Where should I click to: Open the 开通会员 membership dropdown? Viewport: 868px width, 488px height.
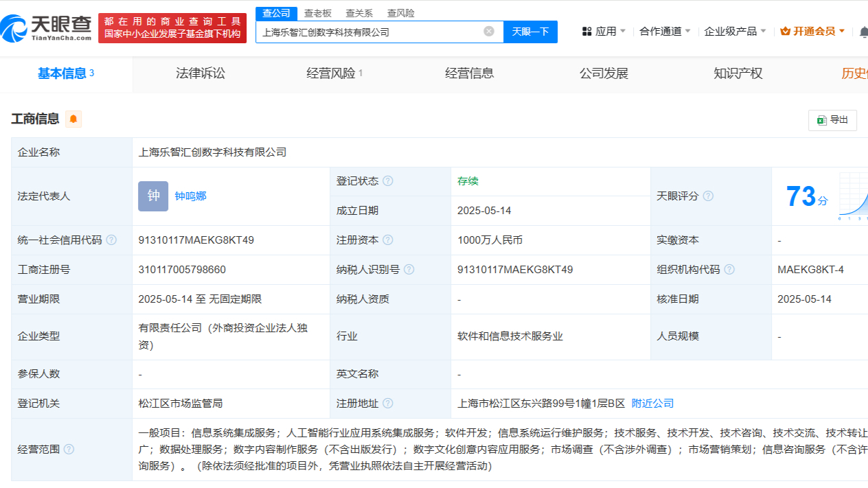point(812,31)
